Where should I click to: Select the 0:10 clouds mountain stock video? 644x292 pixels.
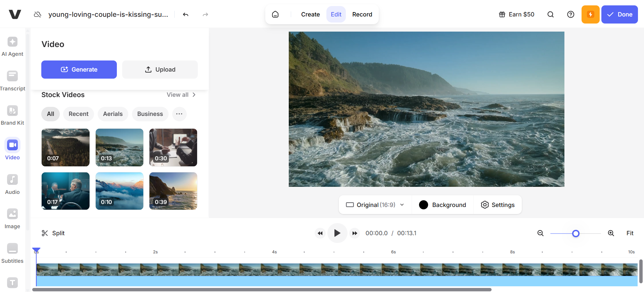120,191
